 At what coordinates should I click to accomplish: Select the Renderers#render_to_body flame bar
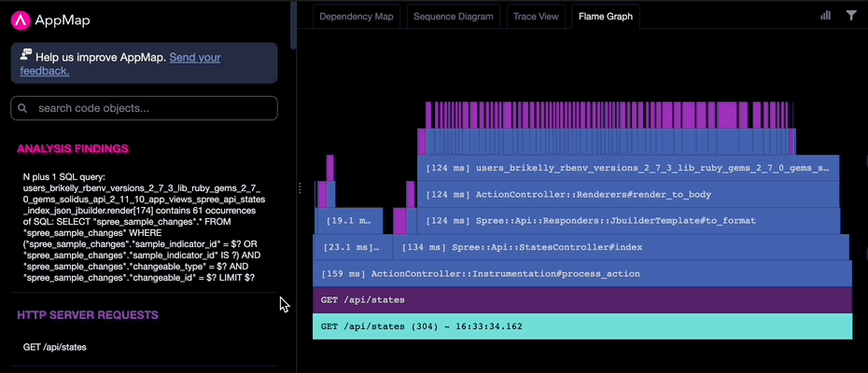click(x=628, y=194)
